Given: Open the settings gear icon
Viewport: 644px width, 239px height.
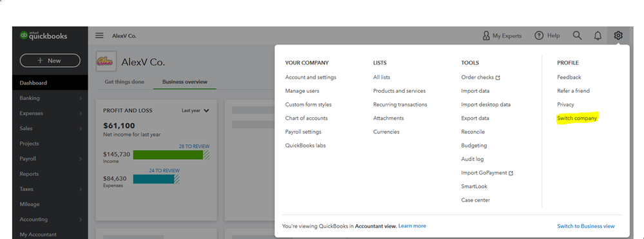Looking at the screenshot, I should (618, 35).
